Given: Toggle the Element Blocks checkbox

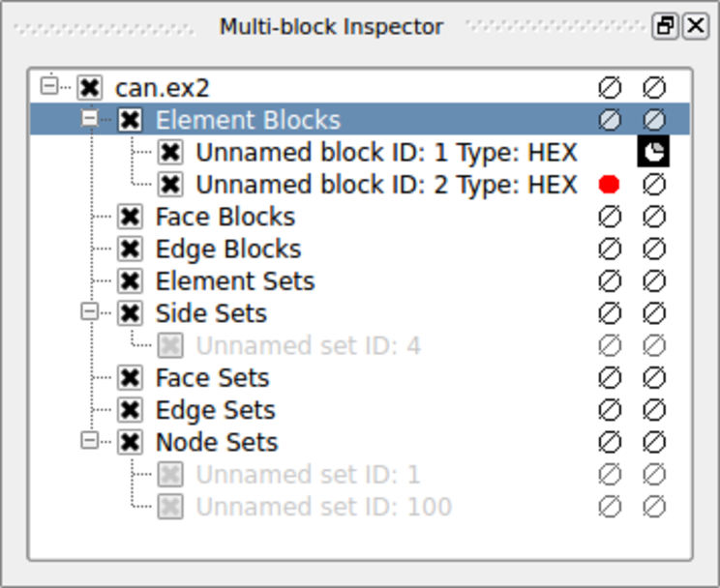Looking at the screenshot, I should pyautogui.click(x=130, y=120).
